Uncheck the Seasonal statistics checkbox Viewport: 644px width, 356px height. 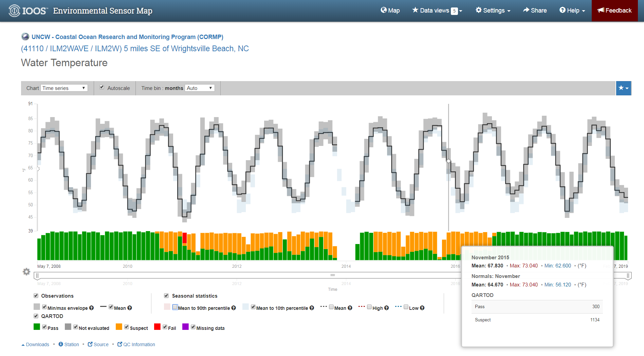point(166,296)
